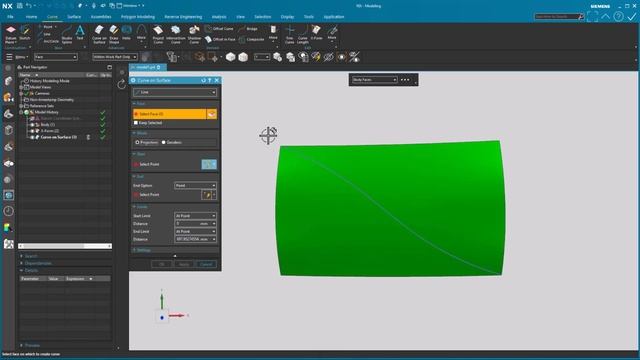This screenshot has height=360, width=640.
Task: Click the search magnifier icon
Action: (x=581, y=17)
